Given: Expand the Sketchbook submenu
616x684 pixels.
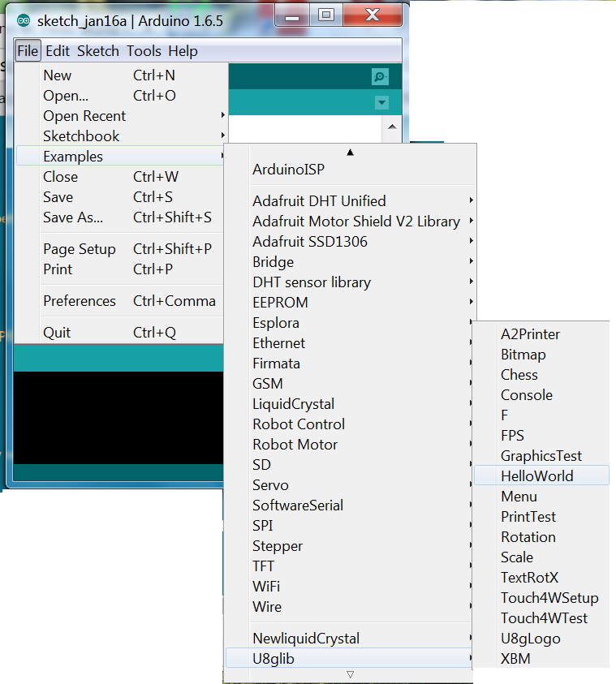Looking at the screenshot, I should (x=121, y=136).
